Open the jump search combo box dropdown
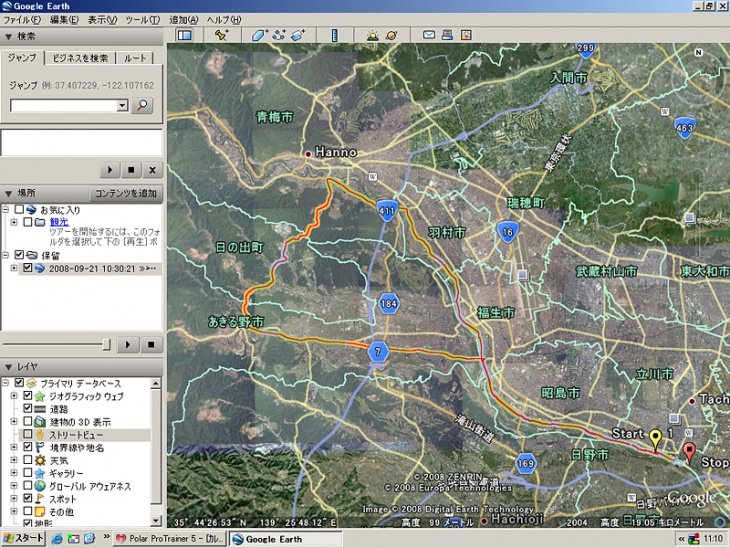Screen dimensions: 730x548 122,105
